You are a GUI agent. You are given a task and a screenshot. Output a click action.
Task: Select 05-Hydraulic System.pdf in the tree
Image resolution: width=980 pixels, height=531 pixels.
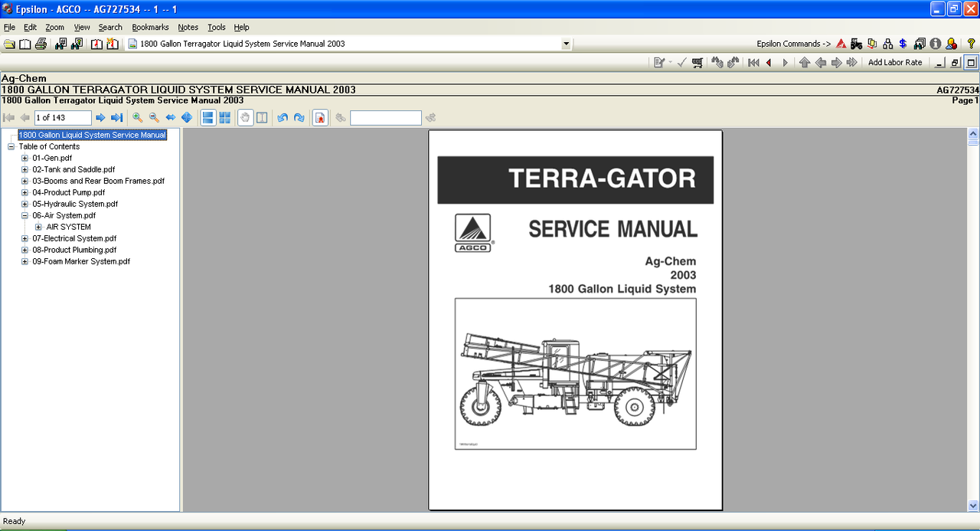pos(75,204)
